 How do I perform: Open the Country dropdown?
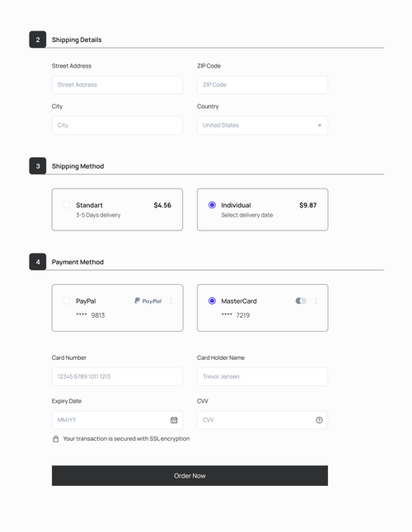[x=262, y=125]
